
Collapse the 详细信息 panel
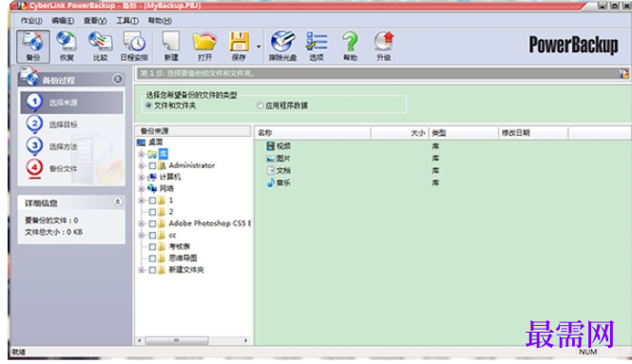(x=117, y=201)
